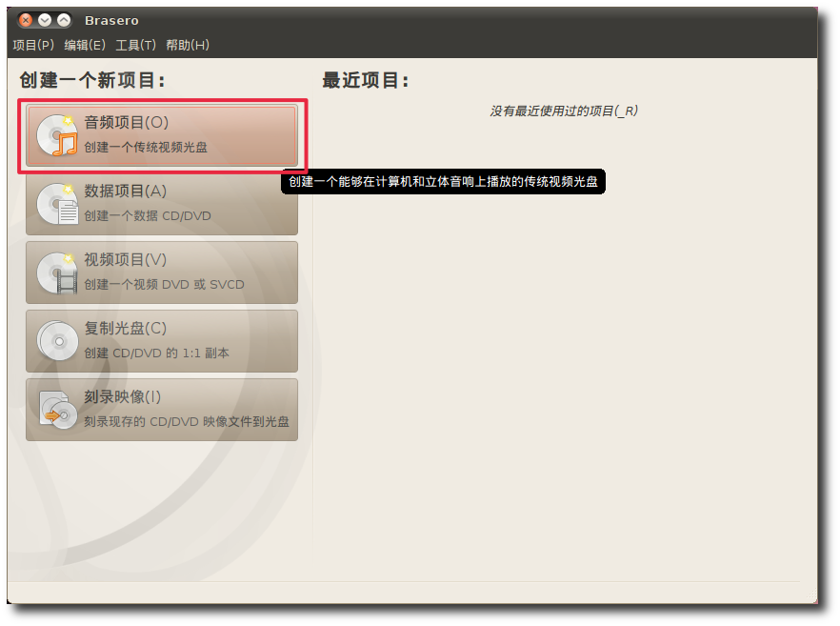Click the 创建一个数据 CD/DVD description text
This screenshot has height=626, width=840.
148,216
